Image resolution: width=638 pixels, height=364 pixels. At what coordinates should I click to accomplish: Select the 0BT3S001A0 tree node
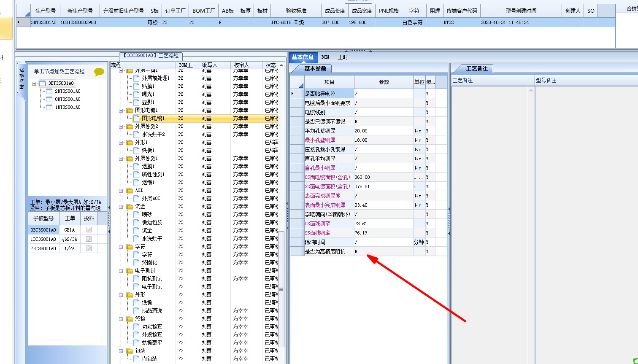[x=68, y=99]
